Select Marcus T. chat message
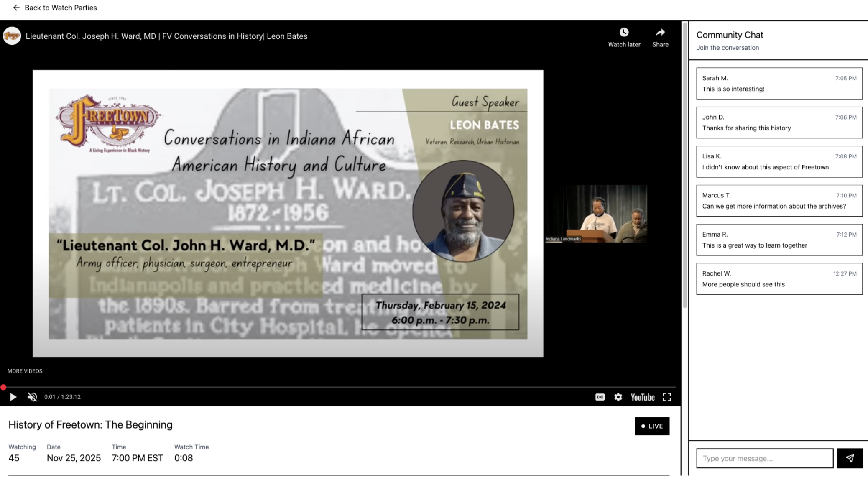 779,201
